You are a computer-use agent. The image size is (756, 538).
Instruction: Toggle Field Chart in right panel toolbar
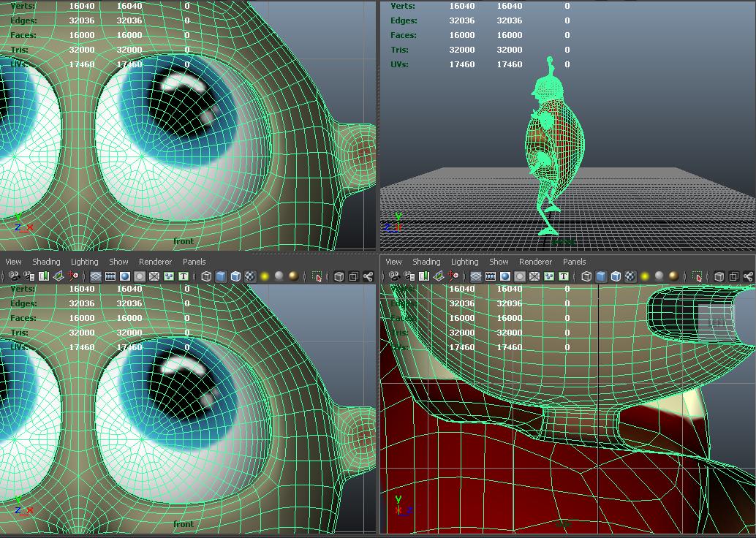pos(534,276)
